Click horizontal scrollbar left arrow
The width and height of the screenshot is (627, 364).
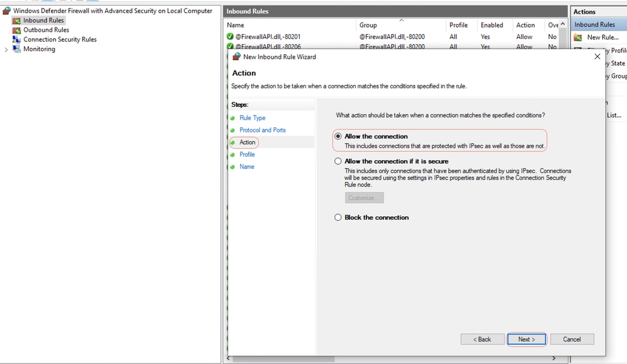click(228, 358)
